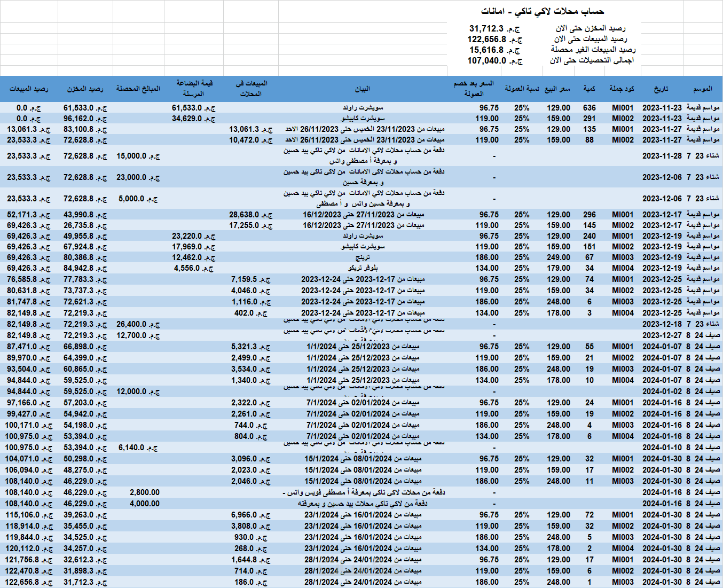Select the title cell حساب محلات لاكي تاكي - امانات

pyautogui.click(x=542, y=11)
